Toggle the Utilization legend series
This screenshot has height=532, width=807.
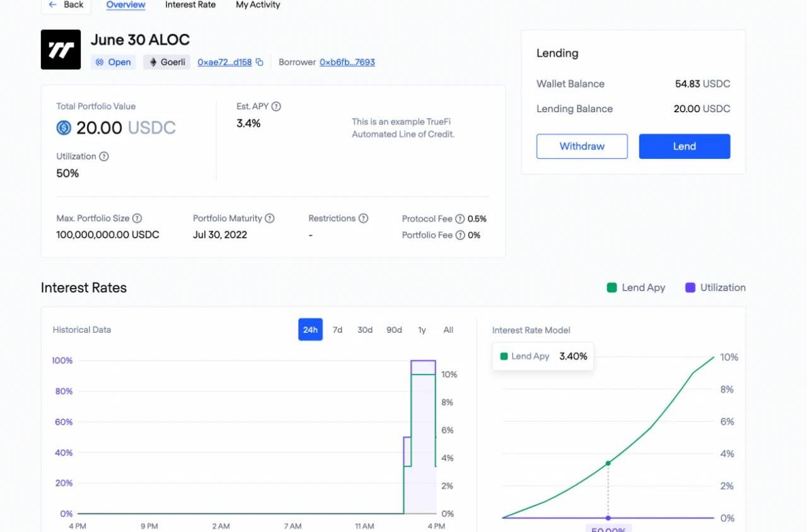715,287
